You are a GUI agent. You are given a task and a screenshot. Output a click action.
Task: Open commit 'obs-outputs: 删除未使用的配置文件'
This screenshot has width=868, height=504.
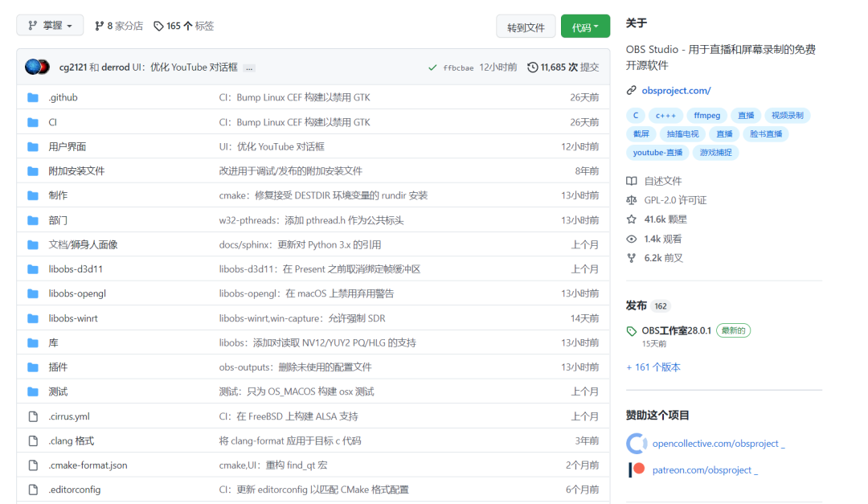pyautogui.click(x=295, y=367)
